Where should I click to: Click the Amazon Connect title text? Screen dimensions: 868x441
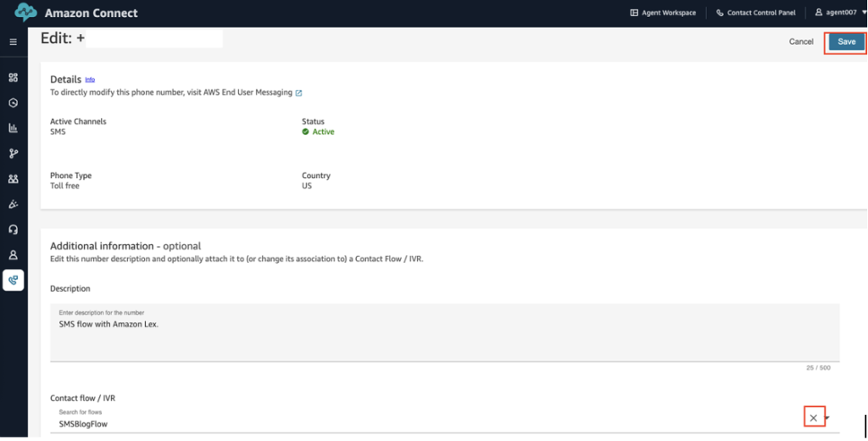[x=92, y=13]
